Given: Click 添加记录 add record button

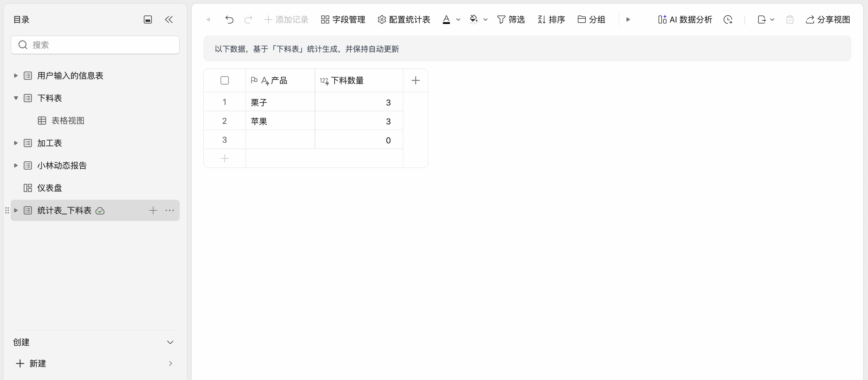Looking at the screenshot, I should coord(286,20).
